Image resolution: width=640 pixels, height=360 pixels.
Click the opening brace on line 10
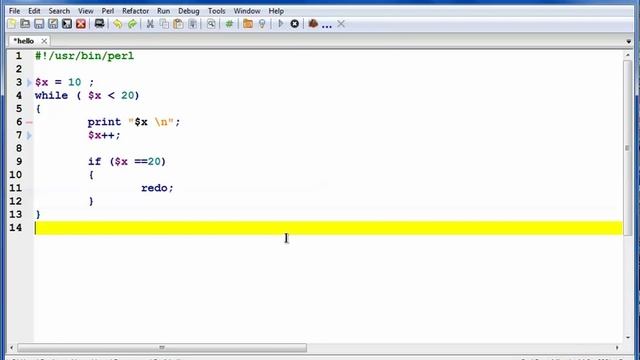pos(91,175)
